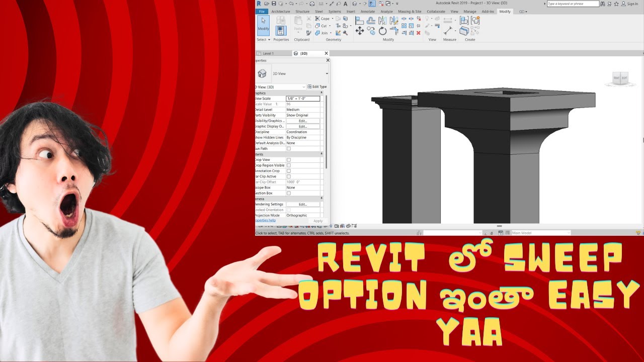644x362 pixels.
Task: Open the Main Model design options dropdown
Action: (541, 233)
